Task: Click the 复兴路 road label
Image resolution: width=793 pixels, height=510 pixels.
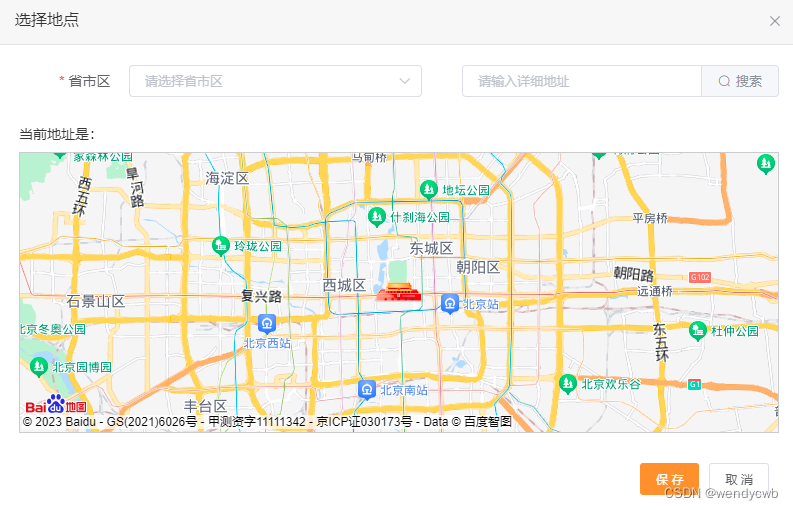Action: point(261,296)
